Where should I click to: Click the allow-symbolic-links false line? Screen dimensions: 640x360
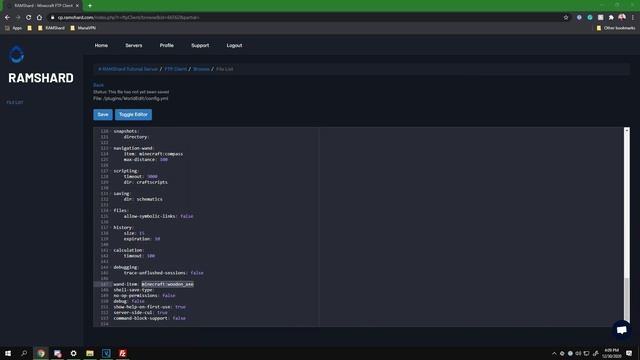[x=158, y=216]
